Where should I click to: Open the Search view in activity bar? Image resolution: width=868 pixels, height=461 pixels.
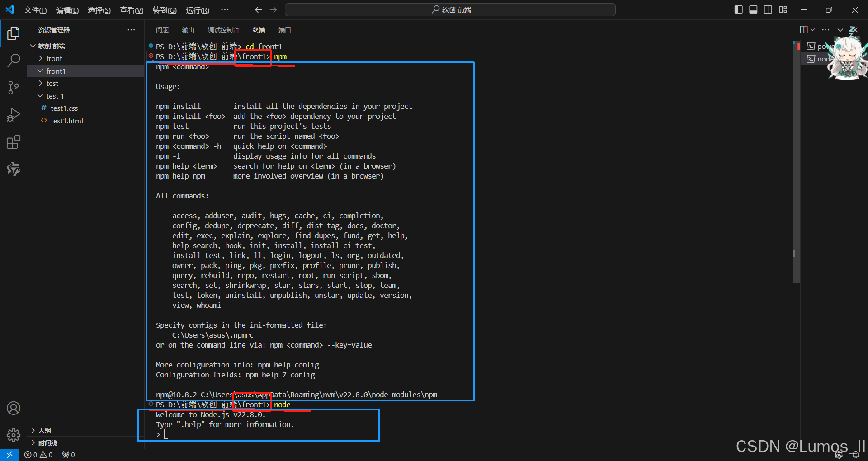14,61
